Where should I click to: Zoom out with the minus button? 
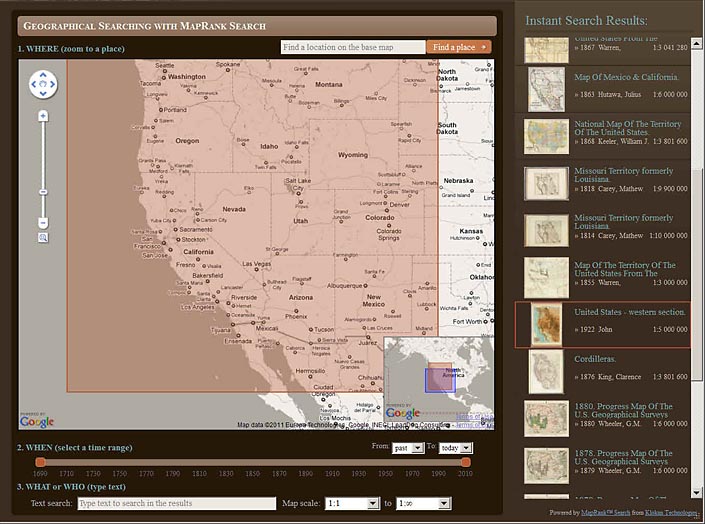pyautogui.click(x=43, y=222)
